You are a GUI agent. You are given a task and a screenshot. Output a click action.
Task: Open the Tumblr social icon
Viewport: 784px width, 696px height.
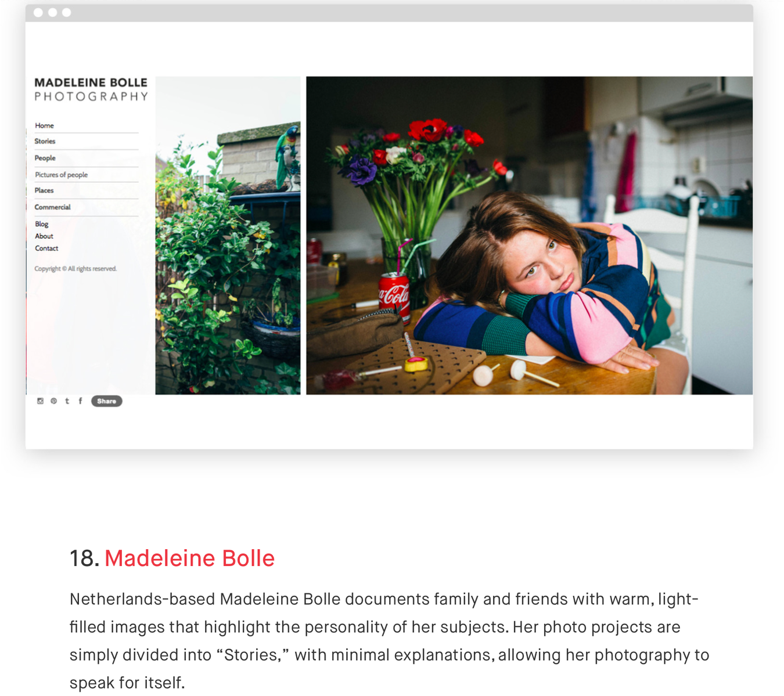tap(67, 401)
